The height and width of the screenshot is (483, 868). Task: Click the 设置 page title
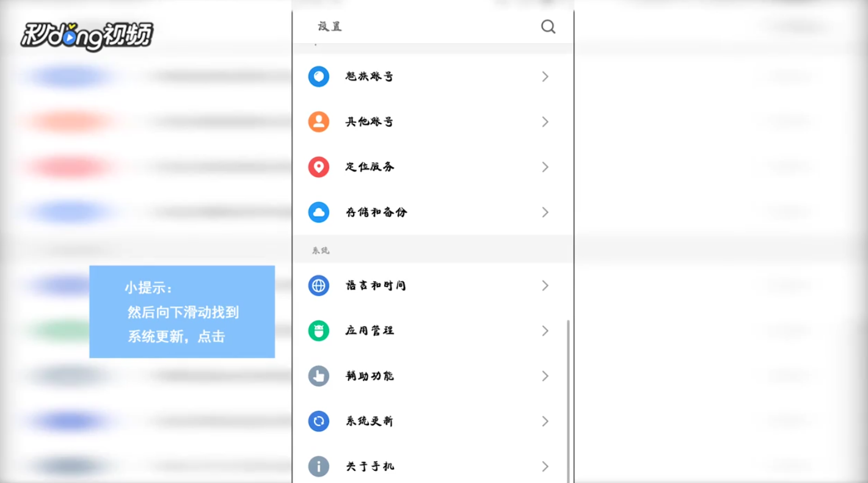pyautogui.click(x=330, y=26)
